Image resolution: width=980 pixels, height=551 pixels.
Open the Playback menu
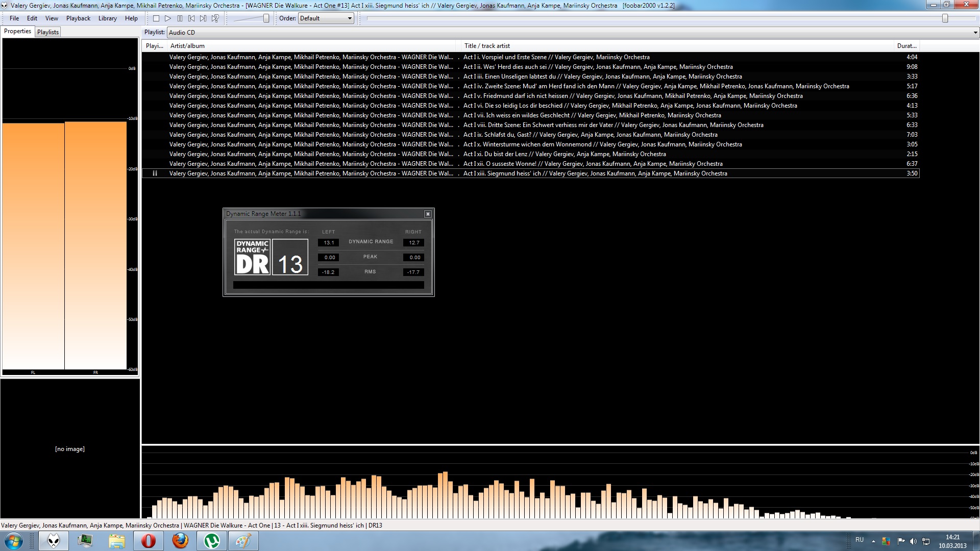(x=78, y=18)
